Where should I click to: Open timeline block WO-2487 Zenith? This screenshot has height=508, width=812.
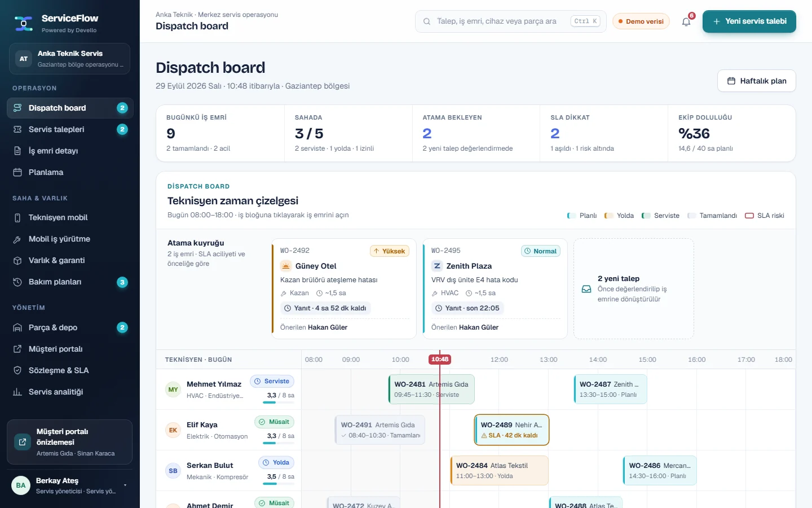point(610,389)
